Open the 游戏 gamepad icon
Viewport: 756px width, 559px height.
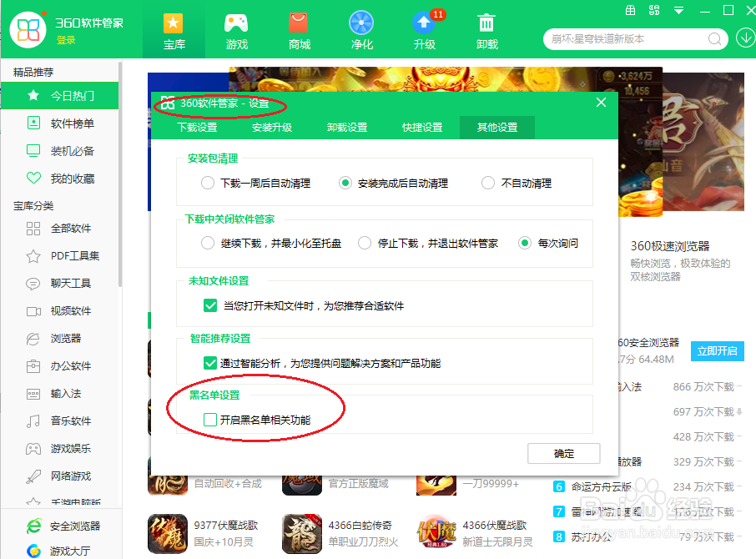point(236,23)
